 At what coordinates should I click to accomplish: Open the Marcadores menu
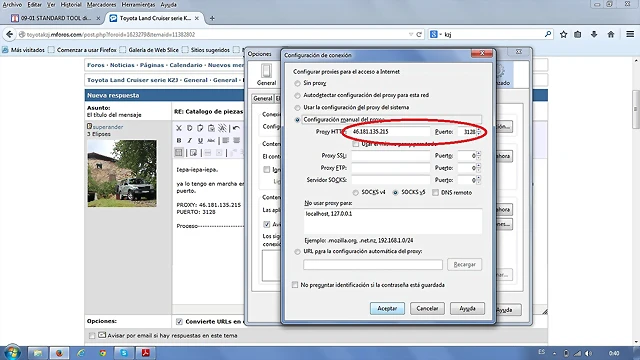click(x=101, y=5)
